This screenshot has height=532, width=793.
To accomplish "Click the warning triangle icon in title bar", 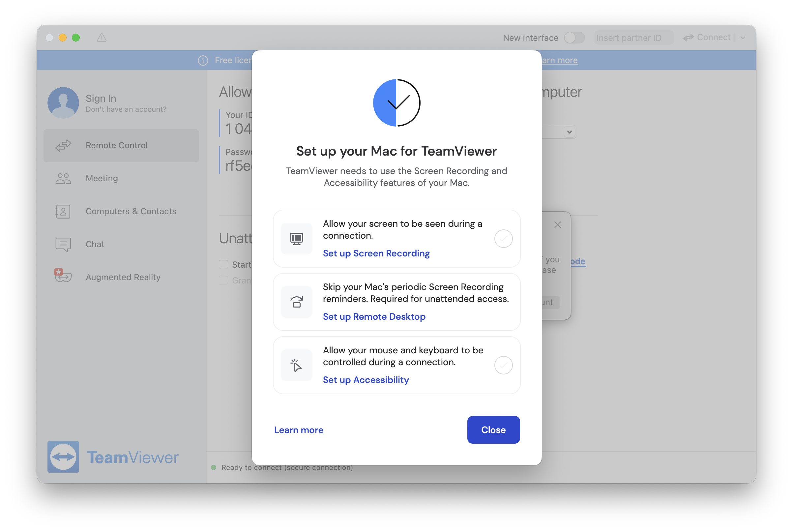I will tap(102, 38).
